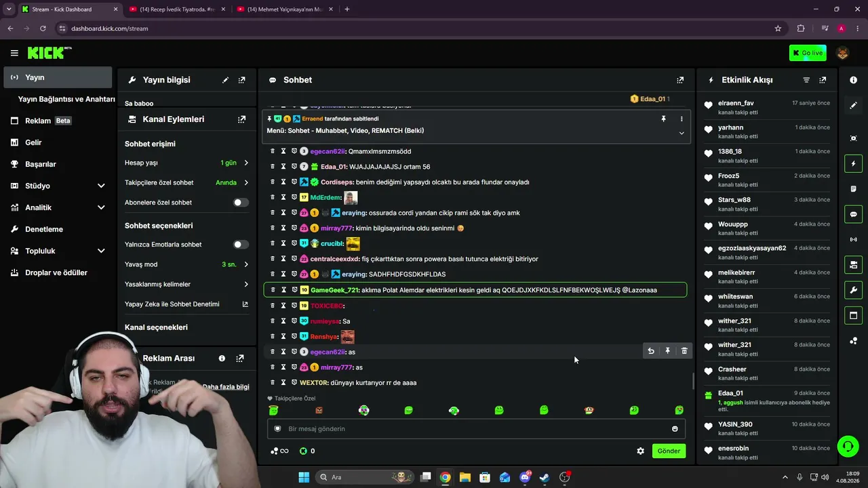Open File Explorer from the taskbar

coord(465,477)
